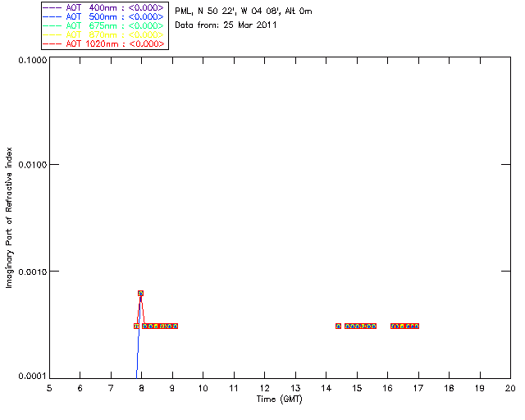Click the 0.0100 y-axis tick label

[x=33, y=165]
